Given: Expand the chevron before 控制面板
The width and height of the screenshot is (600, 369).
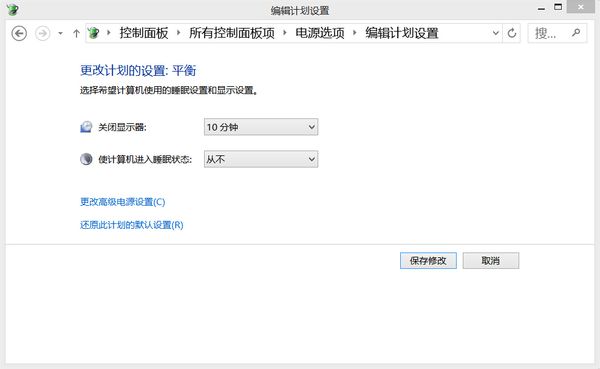Looking at the screenshot, I should point(109,33).
